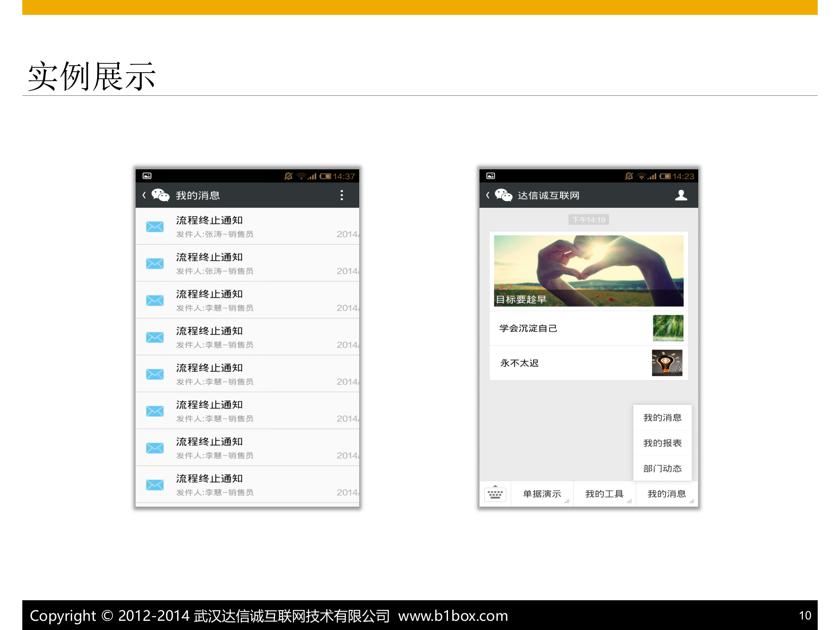
Task: Open the keyboard input icon on bottom bar
Action: [x=496, y=493]
